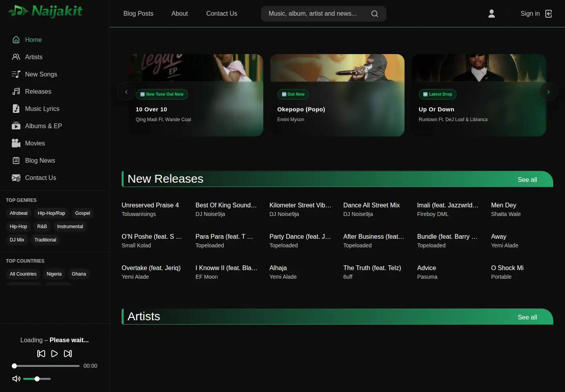Click the Naijakit logo
Screen dimensions: 565x392
tap(45, 11)
